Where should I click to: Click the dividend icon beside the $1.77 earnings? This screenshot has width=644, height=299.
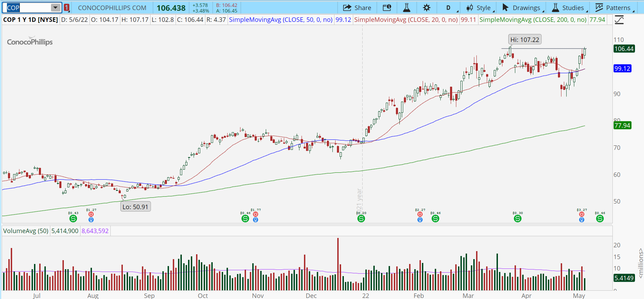point(245,219)
